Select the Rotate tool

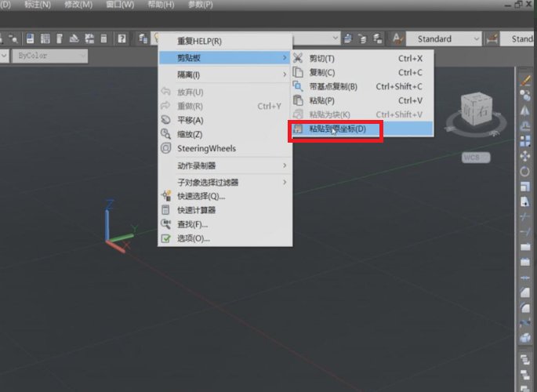[x=525, y=171]
